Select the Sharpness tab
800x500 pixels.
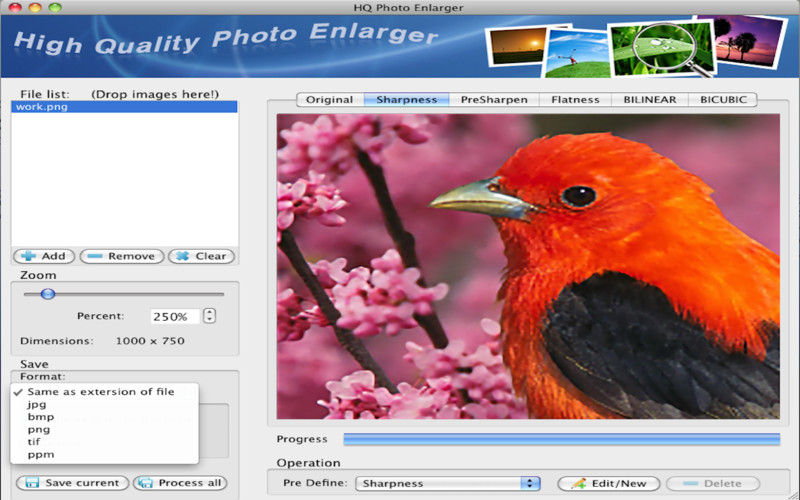click(407, 99)
